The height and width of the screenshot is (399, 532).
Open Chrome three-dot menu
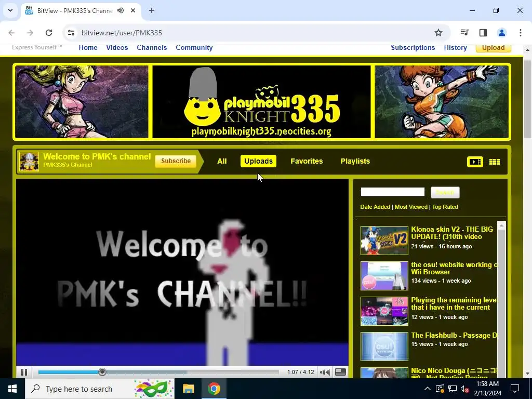[x=520, y=33]
